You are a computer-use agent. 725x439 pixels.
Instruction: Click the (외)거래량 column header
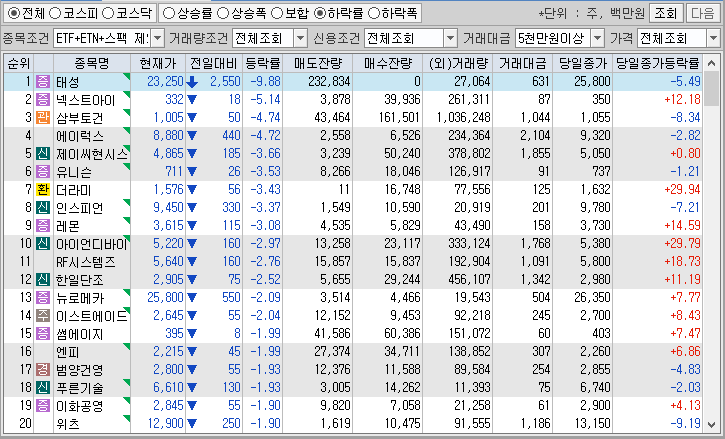tap(458, 63)
